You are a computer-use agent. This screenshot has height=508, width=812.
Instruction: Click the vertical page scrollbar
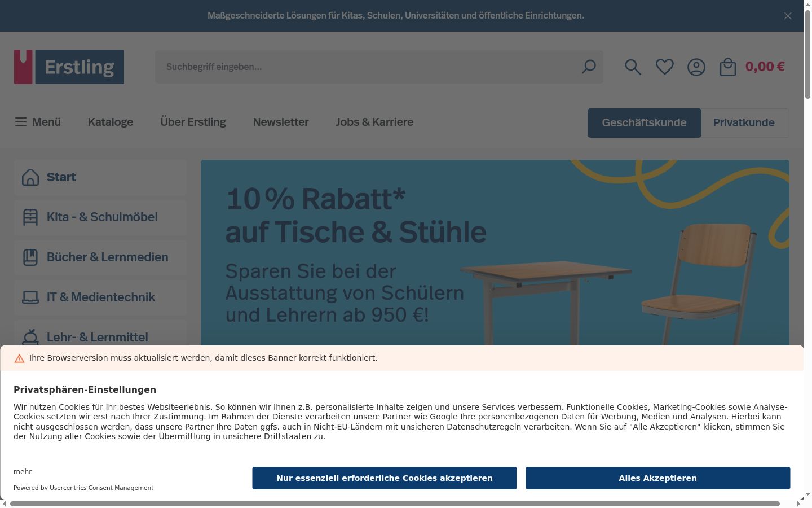(x=807, y=54)
